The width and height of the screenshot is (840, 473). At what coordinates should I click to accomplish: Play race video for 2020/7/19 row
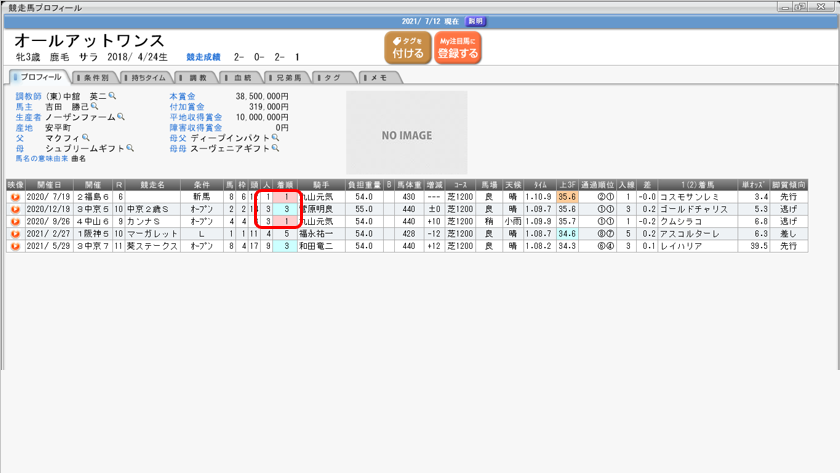[15, 197]
